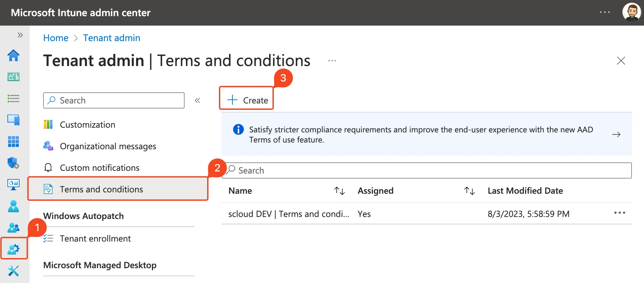The image size is (644, 283).
Task: Open the ellipsis menu beside page title
Action: click(332, 61)
